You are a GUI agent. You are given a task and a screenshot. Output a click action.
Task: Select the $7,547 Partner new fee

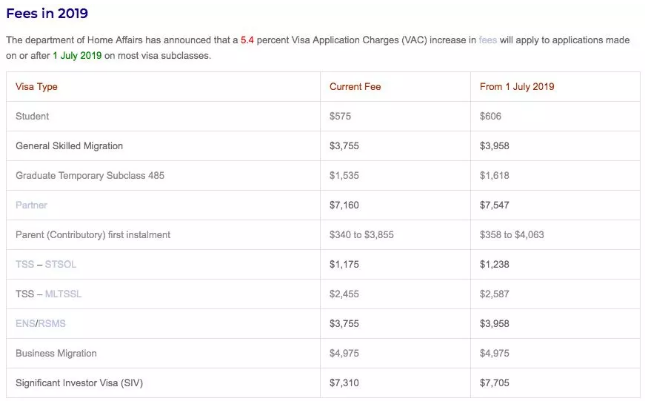(497, 205)
